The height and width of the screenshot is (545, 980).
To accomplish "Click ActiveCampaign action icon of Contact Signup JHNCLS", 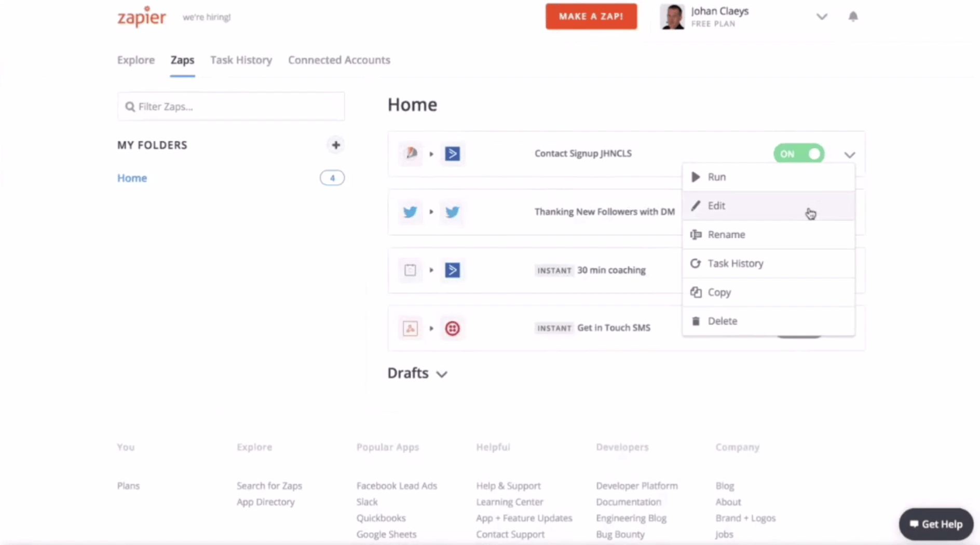I will [x=452, y=154].
